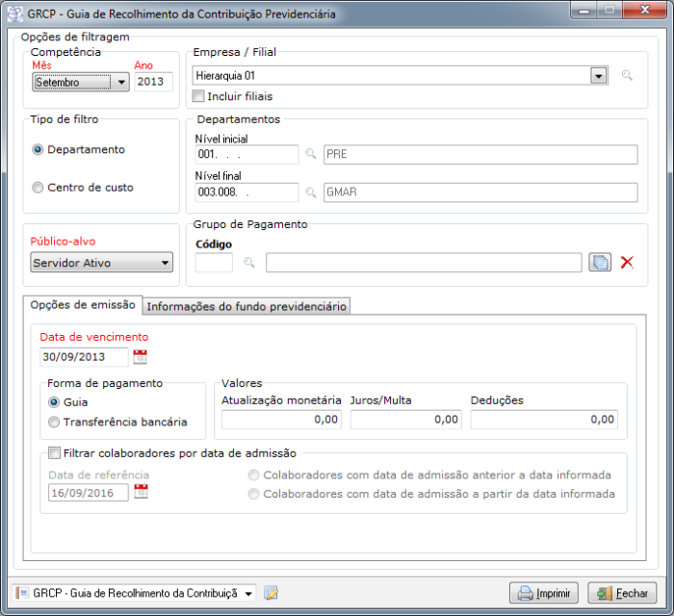The height and width of the screenshot is (616, 674).
Task: Click the Nível final search magnifier
Action: 311,192
